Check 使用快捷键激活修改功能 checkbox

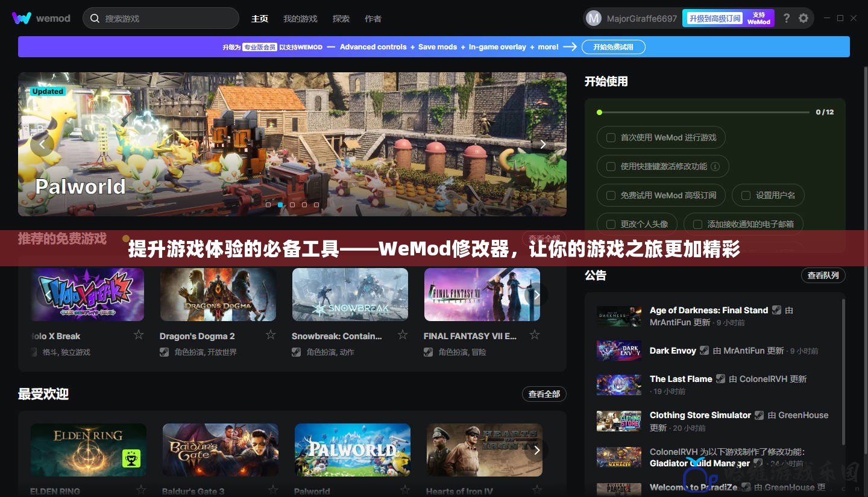click(611, 166)
